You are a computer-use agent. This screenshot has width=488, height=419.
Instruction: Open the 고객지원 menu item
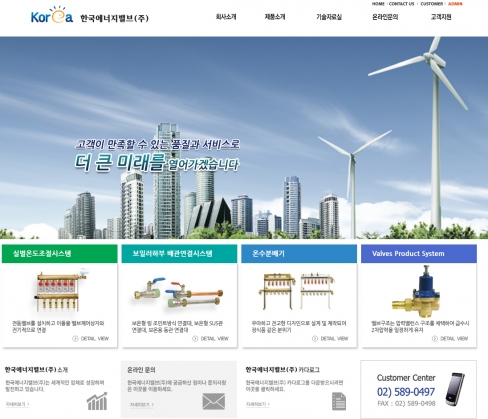(441, 17)
